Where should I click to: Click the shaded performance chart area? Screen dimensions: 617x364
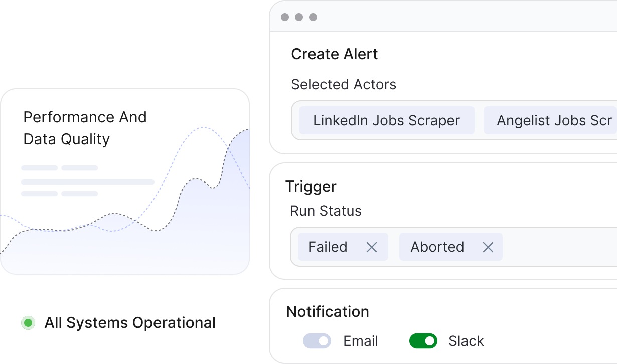coord(125,251)
